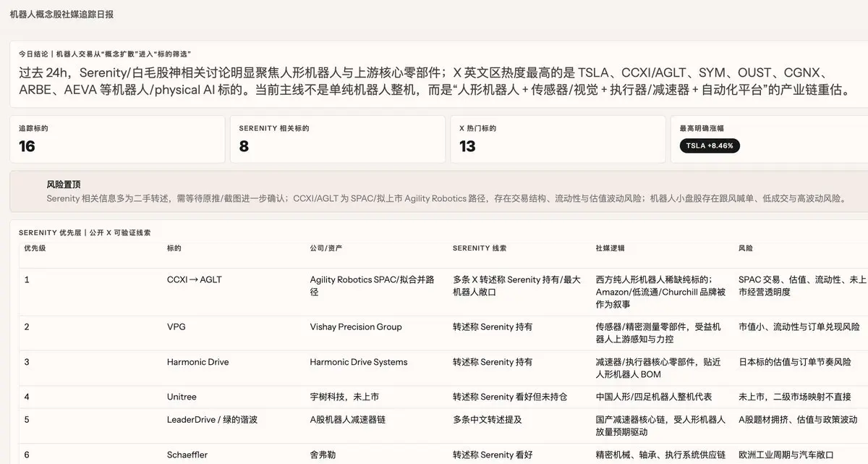Click the 中国人形/四足机器人整机代表 cell

click(654, 397)
